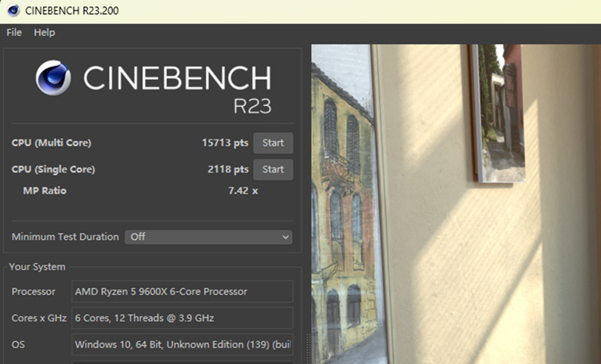601x364 pixels.
Task: Click the Cores x GHz field
Action: pos(183,318)
